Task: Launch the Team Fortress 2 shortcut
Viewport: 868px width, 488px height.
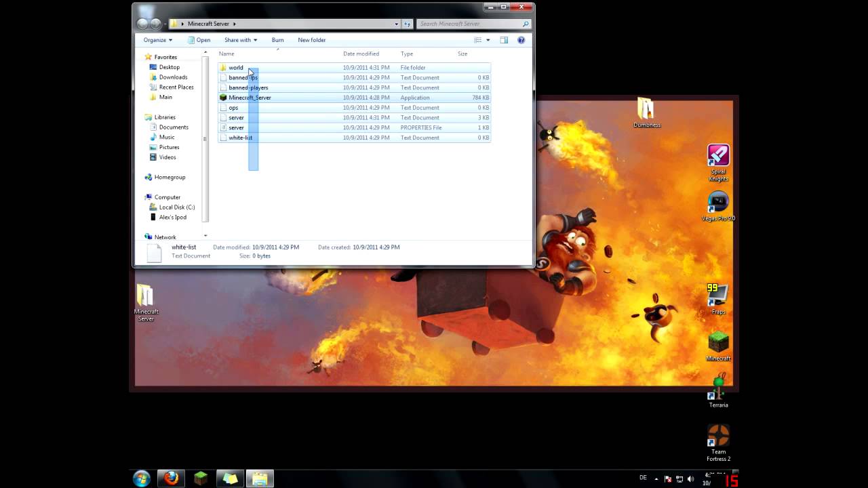Action: coord(718,443)
